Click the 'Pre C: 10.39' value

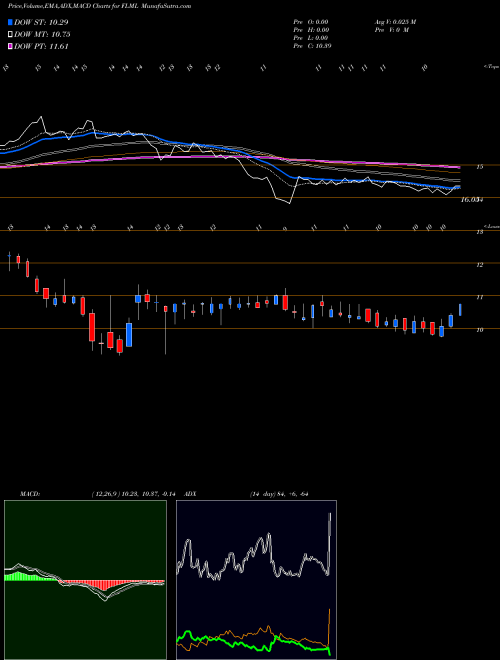point(312,46)
